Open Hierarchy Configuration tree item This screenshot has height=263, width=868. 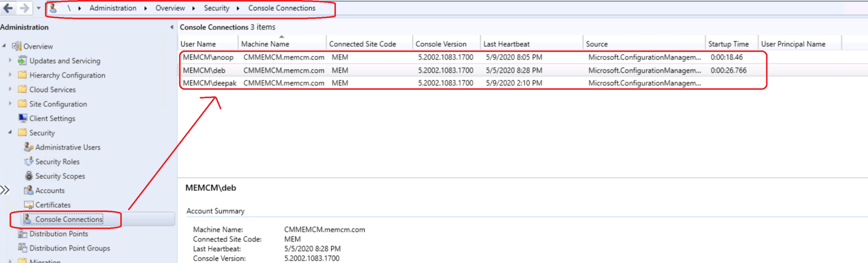point(67,75)
